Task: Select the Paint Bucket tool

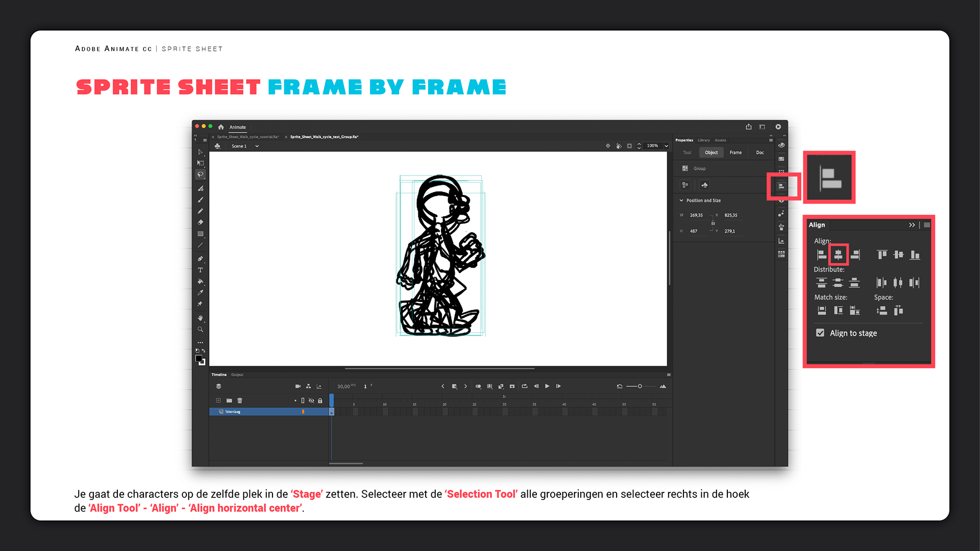Action: click(200, 281)
